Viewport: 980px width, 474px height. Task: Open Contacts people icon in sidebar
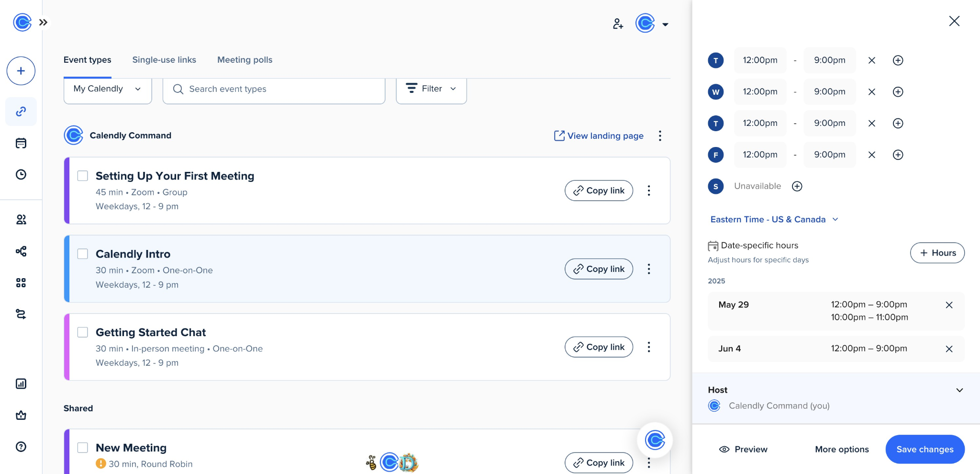(21, 220)
